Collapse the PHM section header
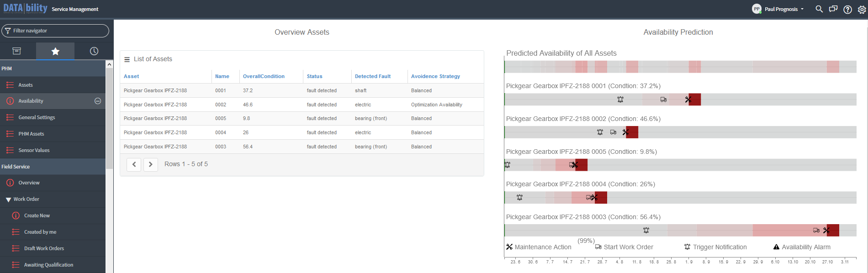 (x=53, y=68)
